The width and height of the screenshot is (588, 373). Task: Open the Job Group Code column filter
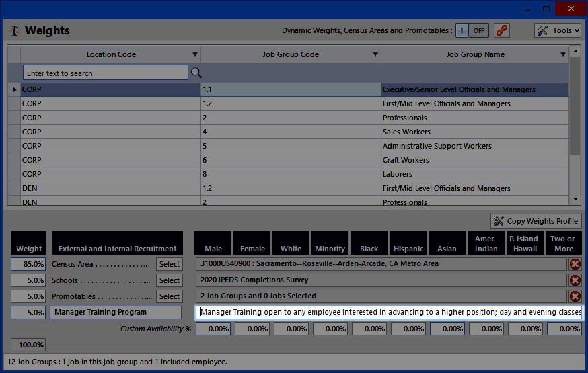coord(375,54)
